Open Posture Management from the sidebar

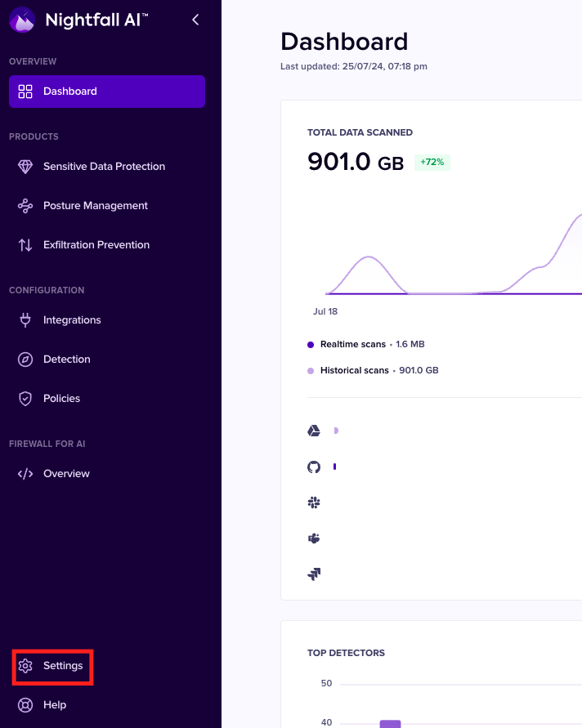(95, 206)
